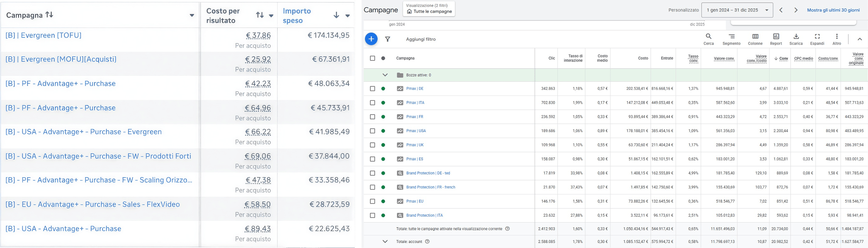Open the Cerca search tool

709,39
